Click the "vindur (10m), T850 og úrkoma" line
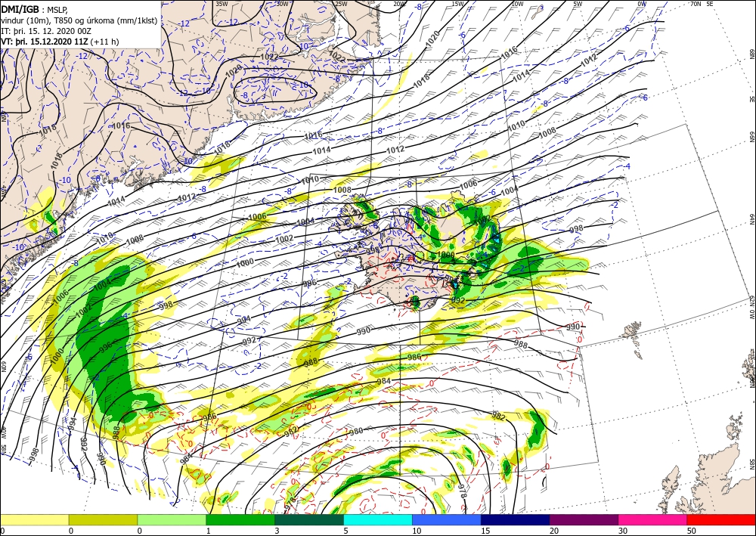The image size is (756, 536). (x=79, y=20)
